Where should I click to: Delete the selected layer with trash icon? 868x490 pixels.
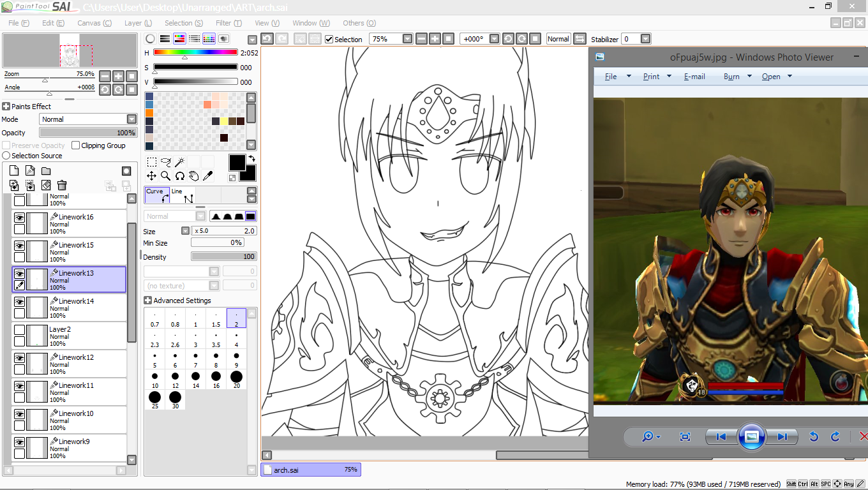coord(62,186)
